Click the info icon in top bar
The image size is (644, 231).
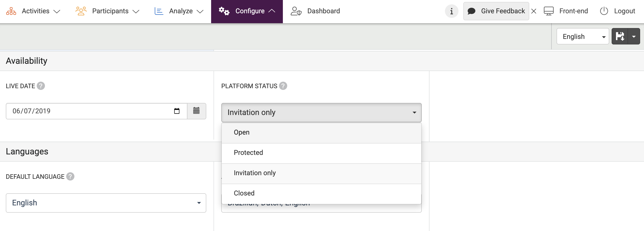(451, 11)
